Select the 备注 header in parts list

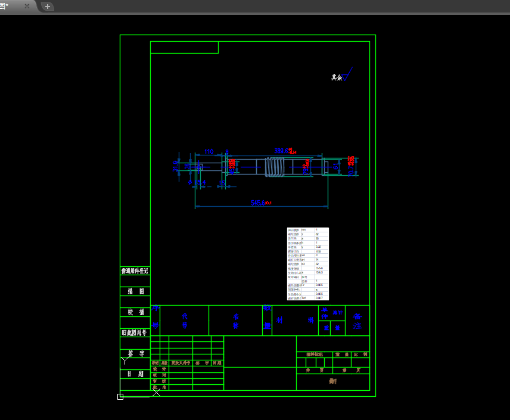(x=357, y=321)
